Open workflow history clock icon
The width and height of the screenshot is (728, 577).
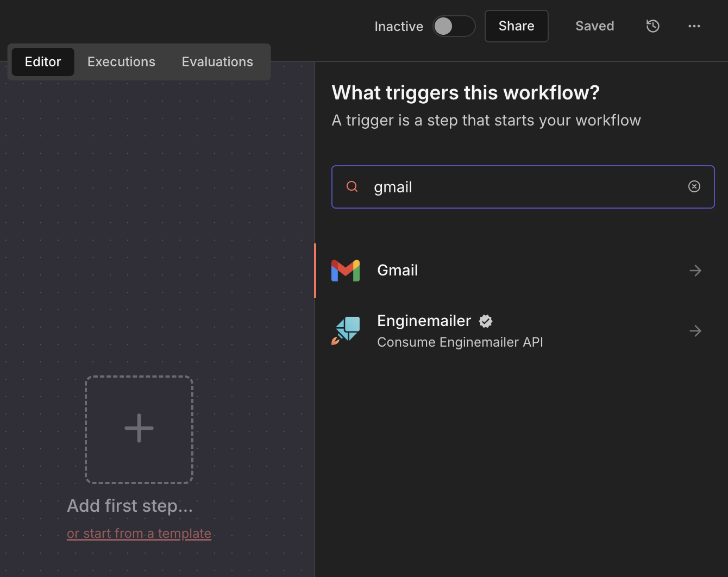click(652, 26)
